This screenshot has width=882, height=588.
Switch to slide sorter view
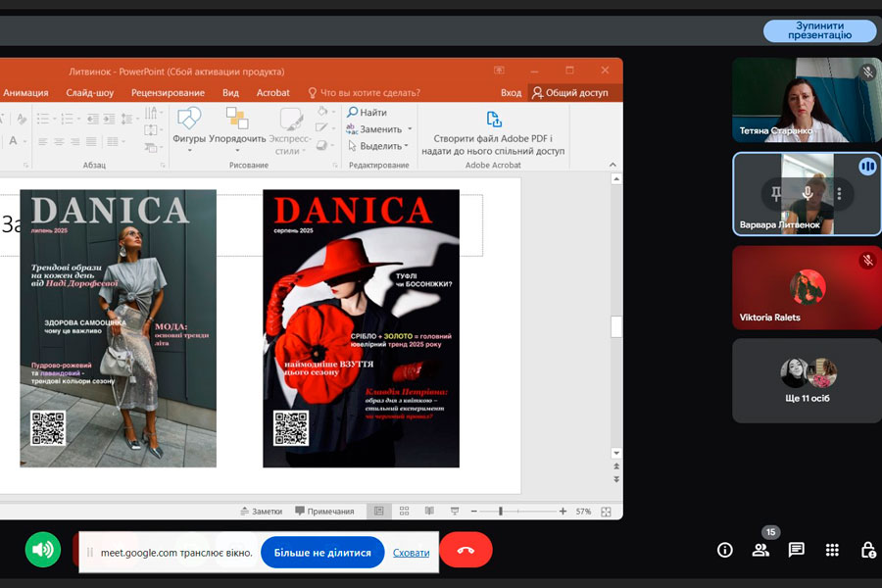(404, 512)
